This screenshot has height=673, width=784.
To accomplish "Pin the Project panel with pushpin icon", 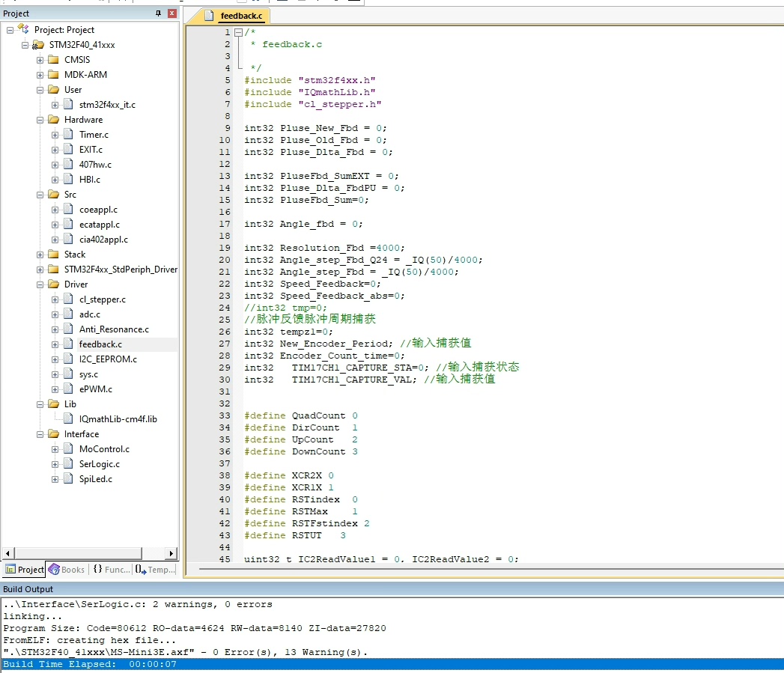I will click(158, 13).
